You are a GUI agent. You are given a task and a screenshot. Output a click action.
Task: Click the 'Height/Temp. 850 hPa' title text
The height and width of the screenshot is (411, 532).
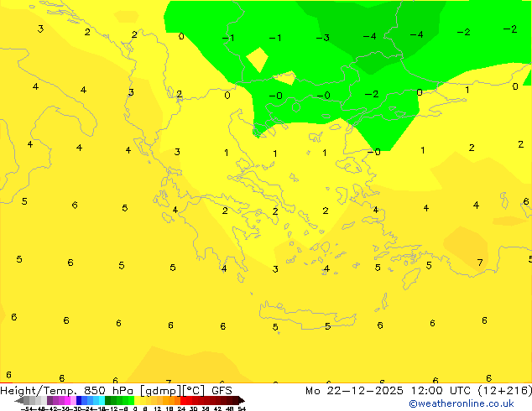point(67,391)
